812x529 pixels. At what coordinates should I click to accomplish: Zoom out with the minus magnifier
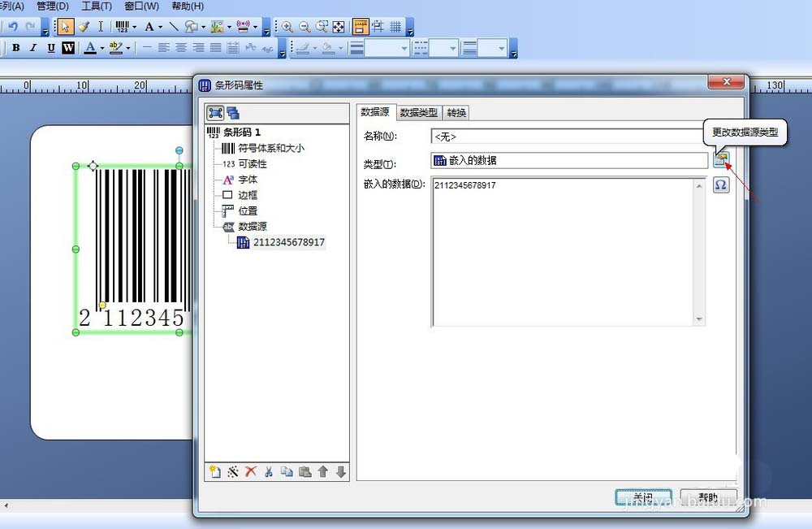point(304,27)
